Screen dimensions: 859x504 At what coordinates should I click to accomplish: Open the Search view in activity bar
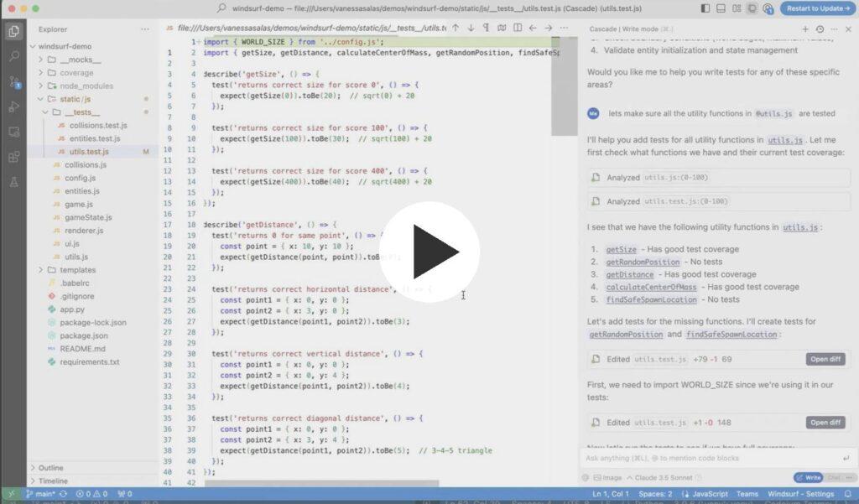13,56
